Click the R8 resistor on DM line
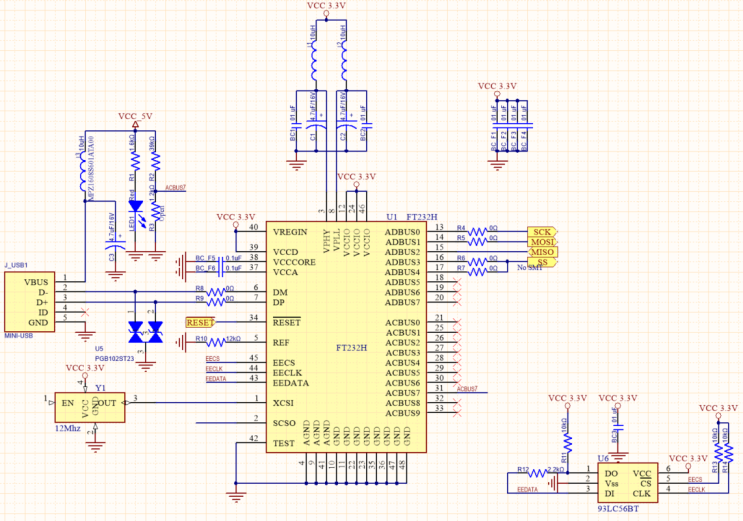 (x=213, y=289)
